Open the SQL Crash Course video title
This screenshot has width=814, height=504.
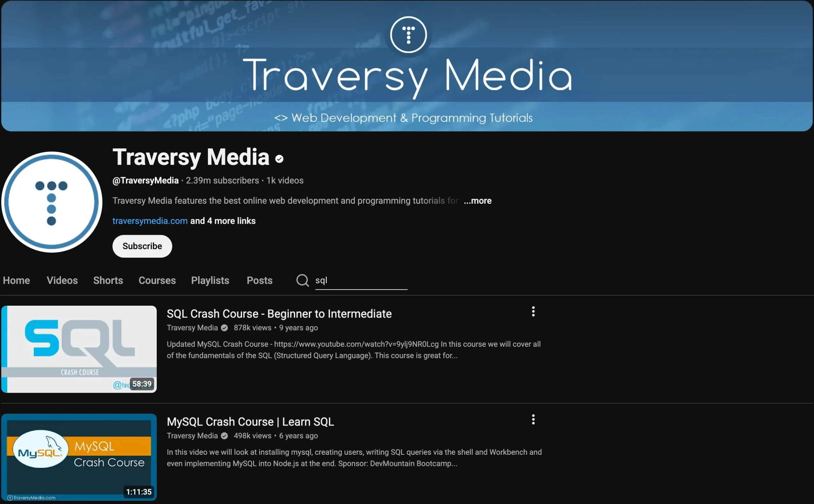pyautogui.click(x=279, y=313)
